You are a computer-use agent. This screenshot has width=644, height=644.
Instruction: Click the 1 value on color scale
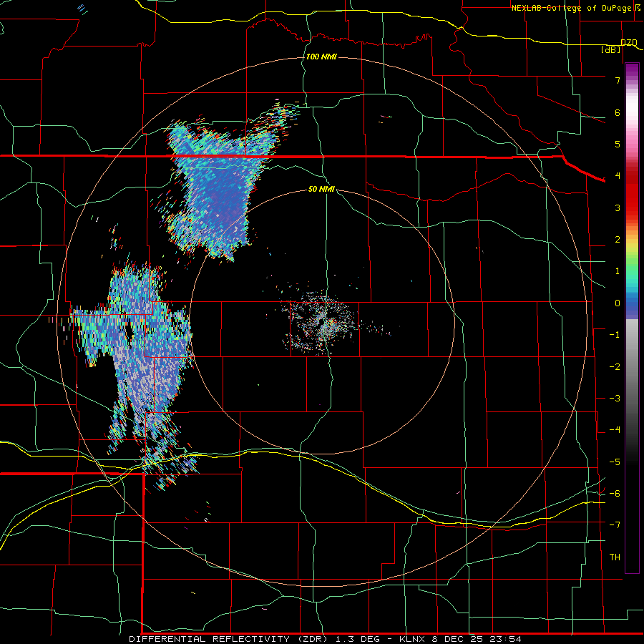point(618,271)
